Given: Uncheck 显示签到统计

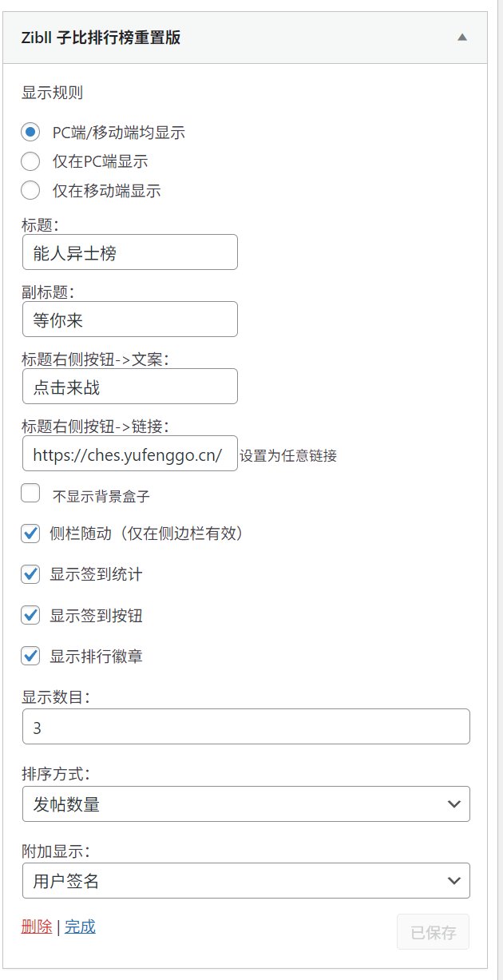Looking at the screenshot, I should point(30,574).
